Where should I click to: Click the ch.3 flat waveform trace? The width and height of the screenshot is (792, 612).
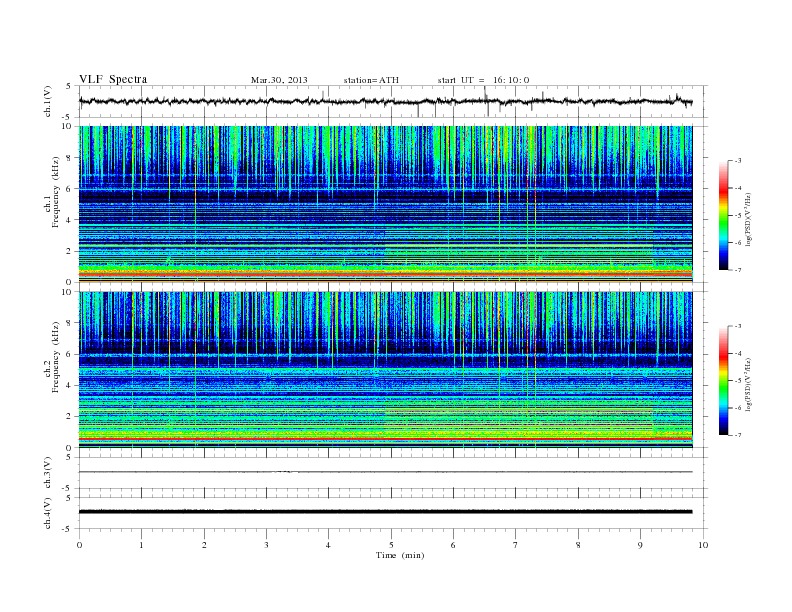(x=385, y=472)
